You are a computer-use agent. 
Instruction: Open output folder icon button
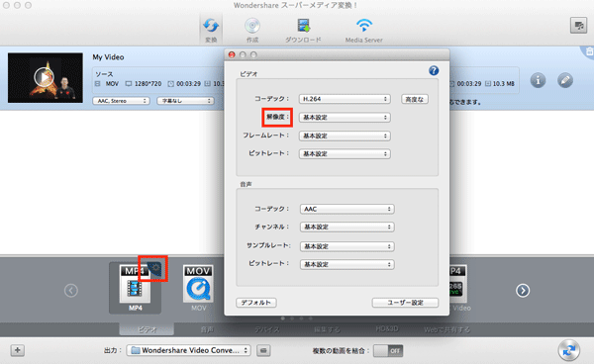click(263, 350)
